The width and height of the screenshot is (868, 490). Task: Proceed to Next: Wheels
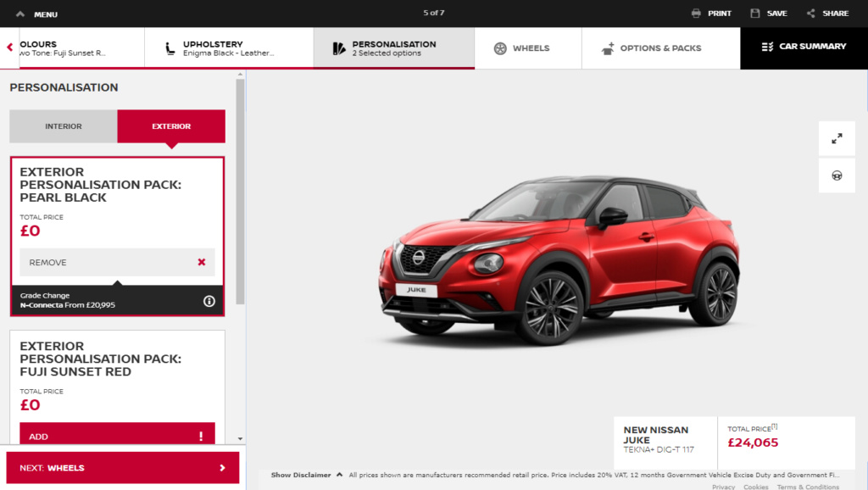pos(122,468)
